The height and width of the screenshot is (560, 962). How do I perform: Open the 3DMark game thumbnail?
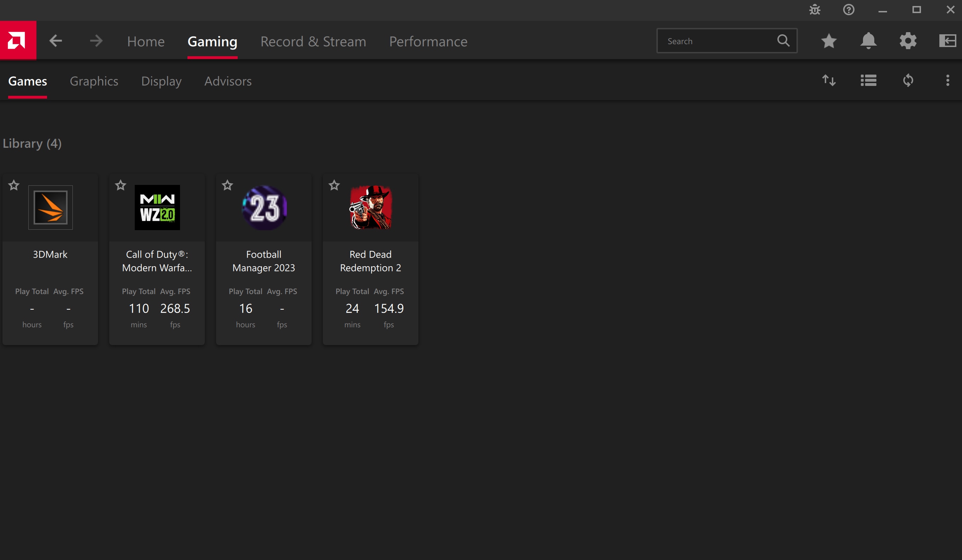[50, 208]
